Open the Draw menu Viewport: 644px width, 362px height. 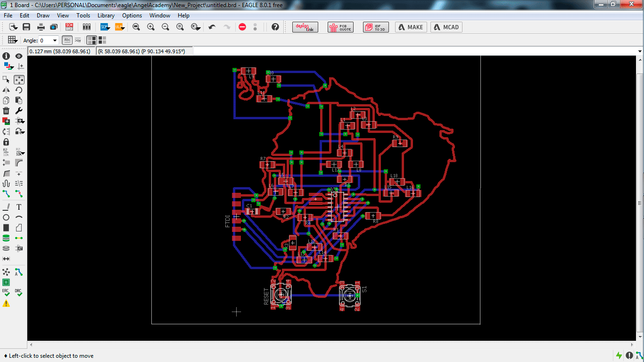click(x=43, y=16)
